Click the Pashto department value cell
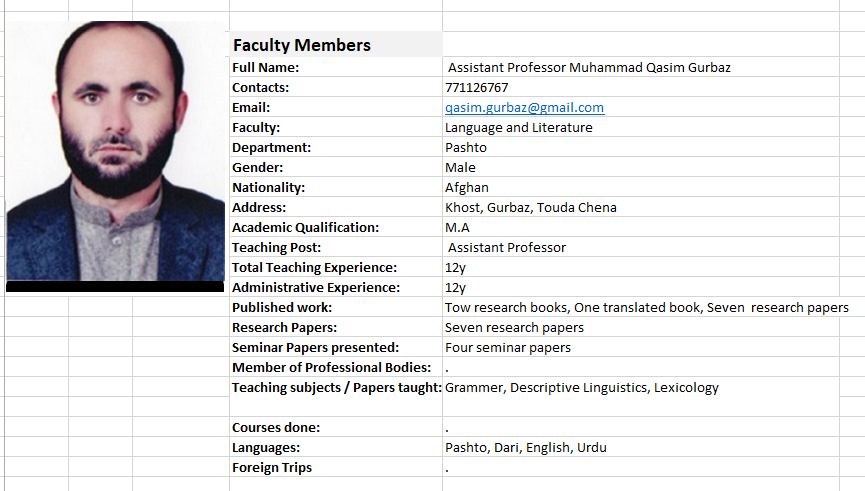The image size is (865, 491). [641, 147]
